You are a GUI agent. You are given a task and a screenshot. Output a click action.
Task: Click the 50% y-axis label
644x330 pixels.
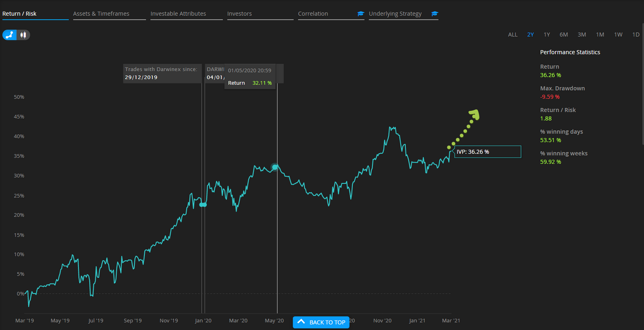(x=19, y=97)
